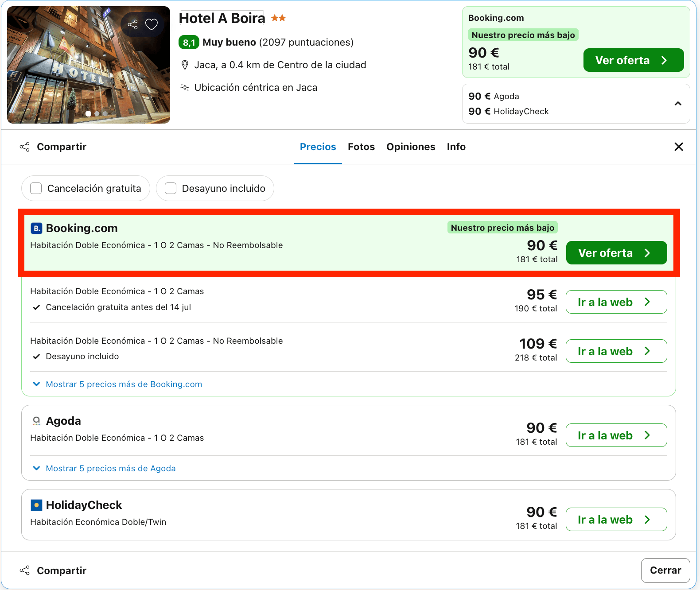This screenshot has height=590, width=700.
Task: Enable Cancelación gratuita checkbox
Action: (x=36, y=188)
